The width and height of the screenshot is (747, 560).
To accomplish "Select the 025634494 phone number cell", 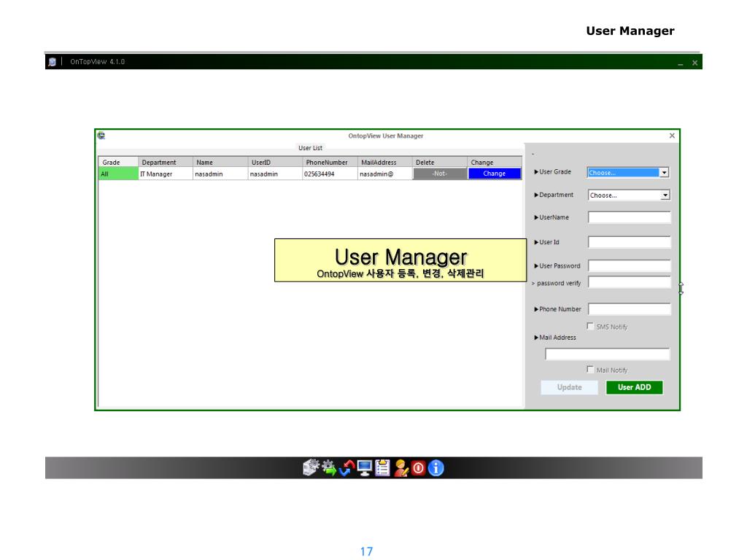I will (330, 174).
